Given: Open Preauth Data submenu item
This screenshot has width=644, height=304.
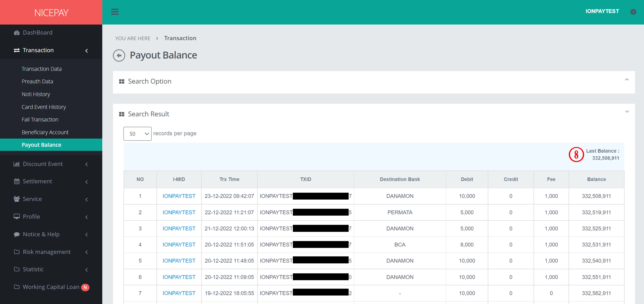Looking at the screenshot, I should coord(37,81).
